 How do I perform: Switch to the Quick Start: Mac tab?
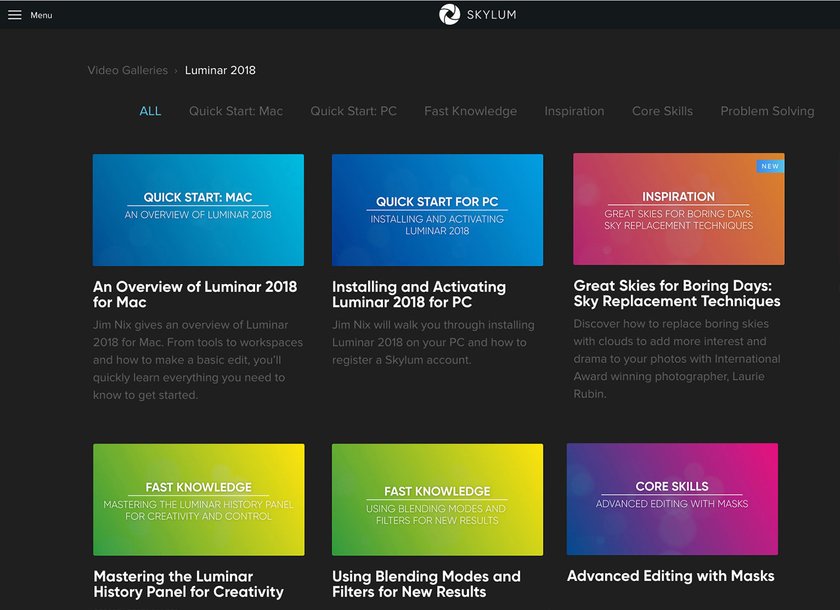click(x=236, y=111)
